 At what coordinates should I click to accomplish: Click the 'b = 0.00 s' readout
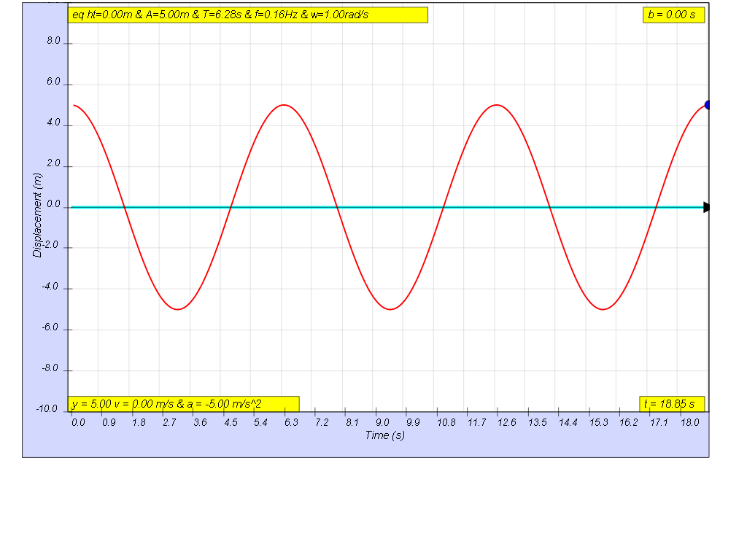[x=673, y=15]
